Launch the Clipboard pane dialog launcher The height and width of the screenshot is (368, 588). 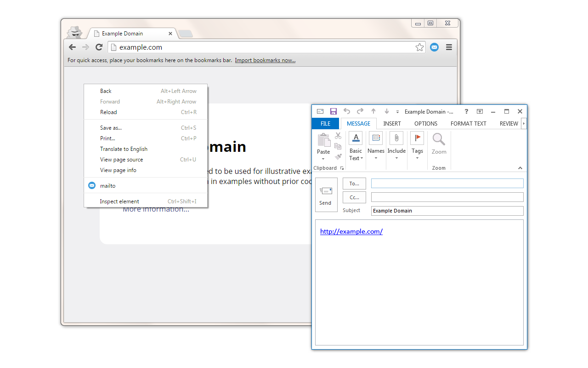(342, 168)
